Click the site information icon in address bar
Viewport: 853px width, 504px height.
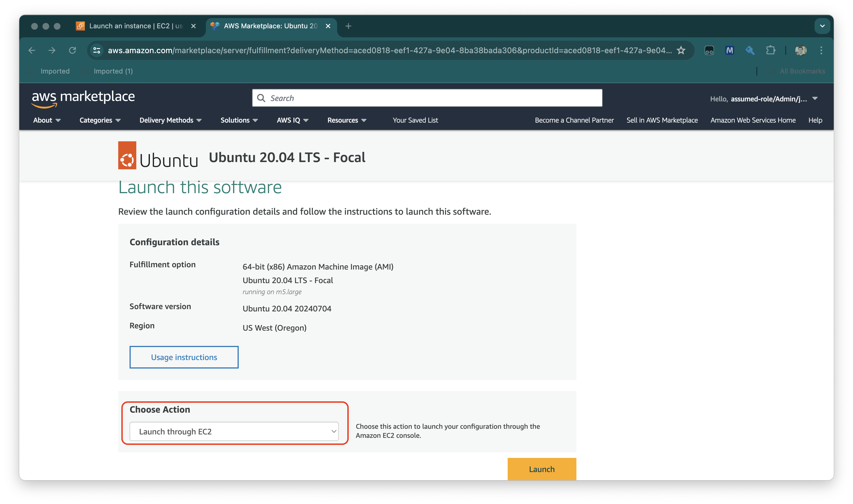[97, 50]
